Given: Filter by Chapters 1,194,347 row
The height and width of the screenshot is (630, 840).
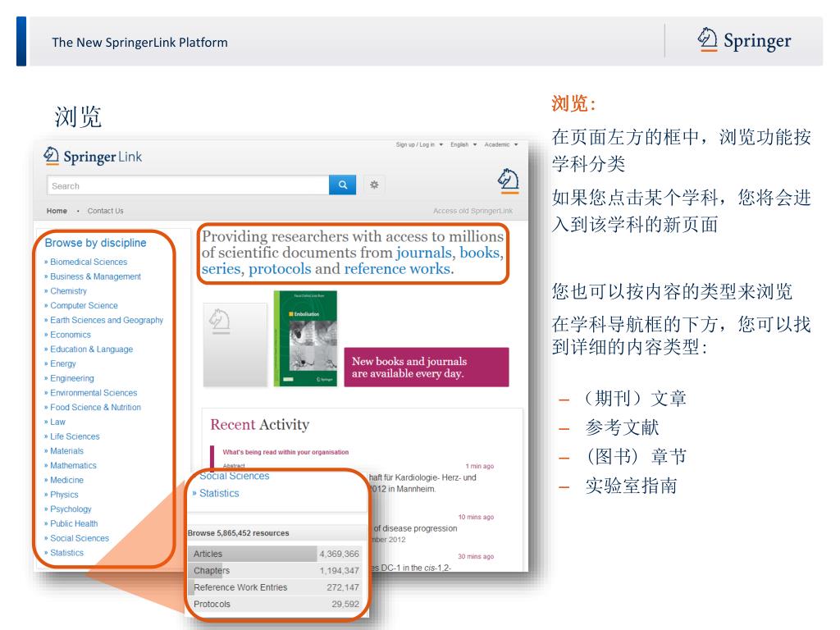Looking at the screenshot, I should pos(276,571).
